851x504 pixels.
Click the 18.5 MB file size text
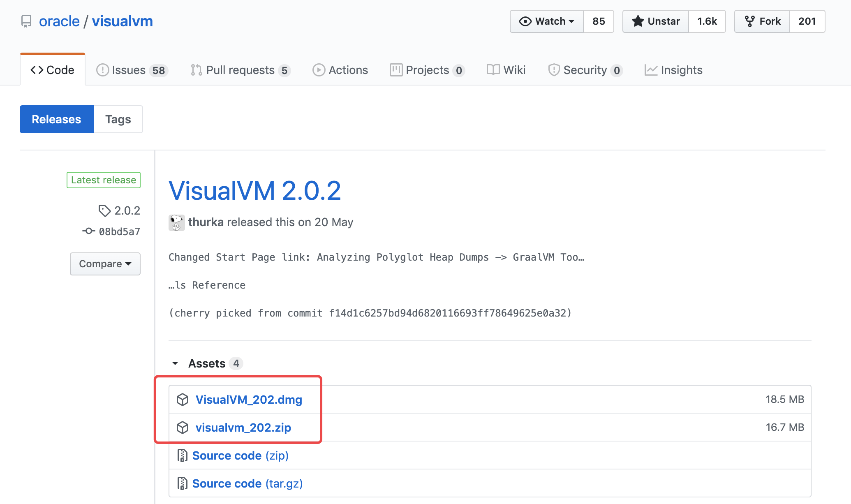coord(785,400)
